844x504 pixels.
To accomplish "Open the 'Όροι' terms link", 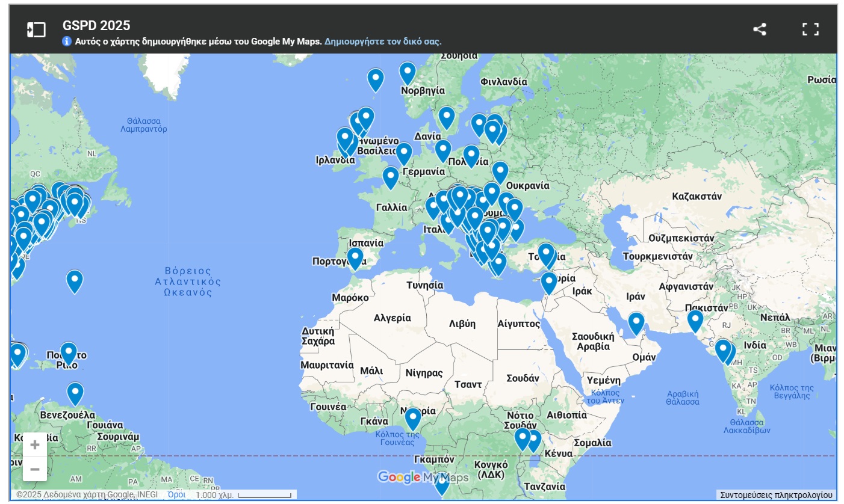I will pos(176,494).
